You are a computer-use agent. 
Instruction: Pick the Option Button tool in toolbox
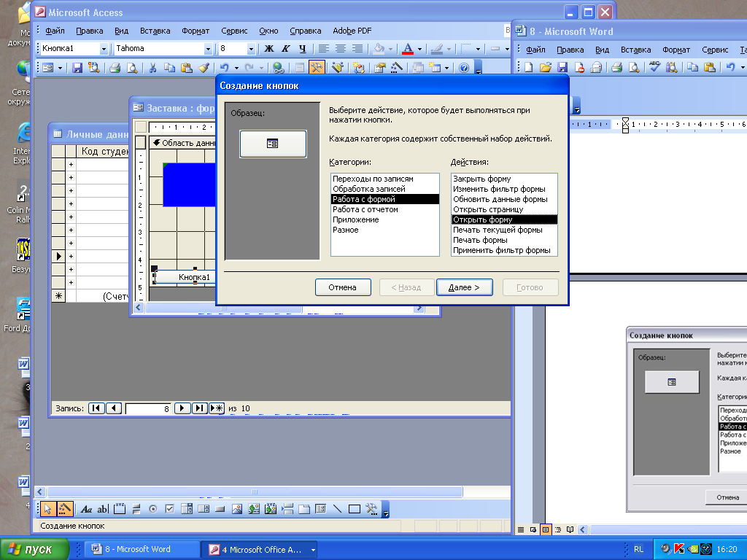pos(153,509)
